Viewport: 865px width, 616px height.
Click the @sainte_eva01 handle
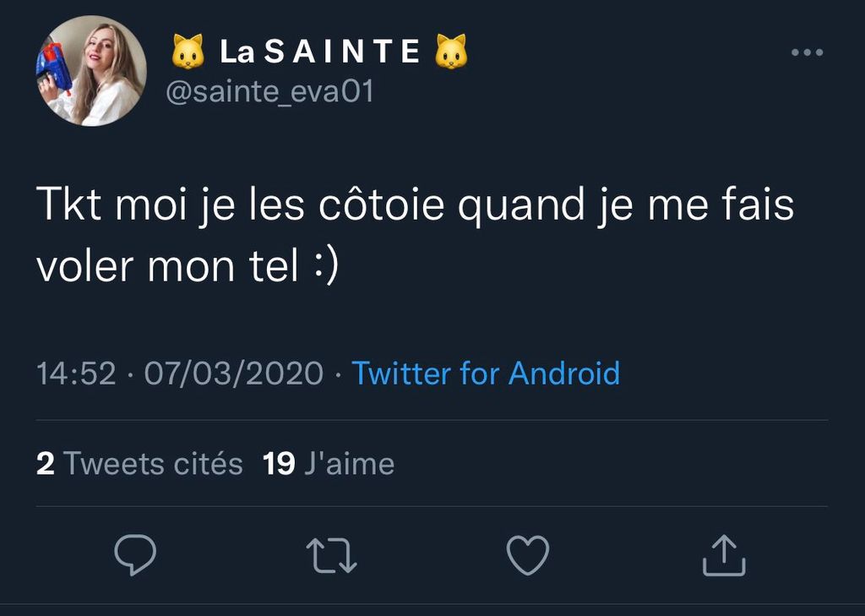pos(269,91)
